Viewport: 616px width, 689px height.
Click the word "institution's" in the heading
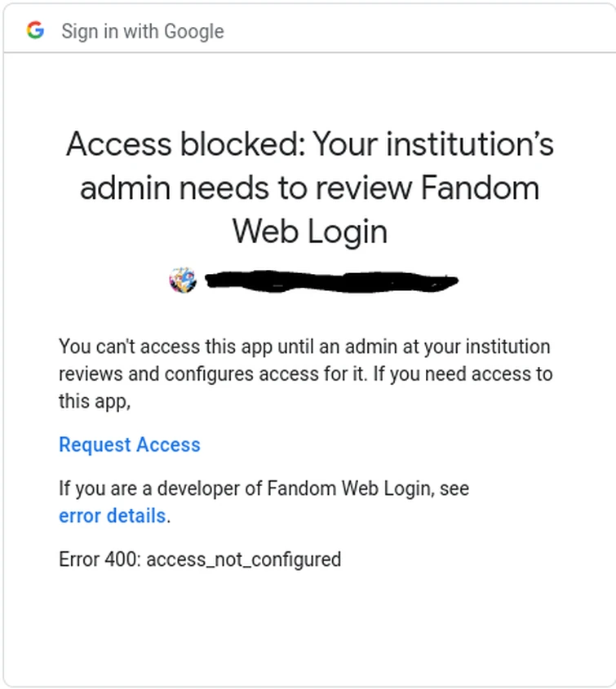pos(468,144)
